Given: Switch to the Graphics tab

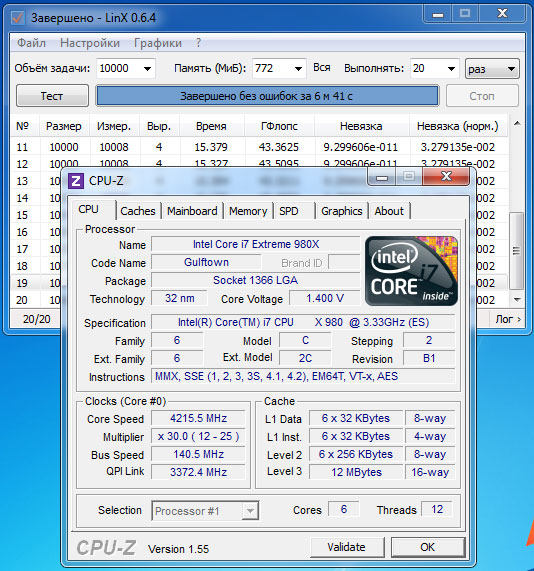Looking at the screenshot, I should [342, 211].
